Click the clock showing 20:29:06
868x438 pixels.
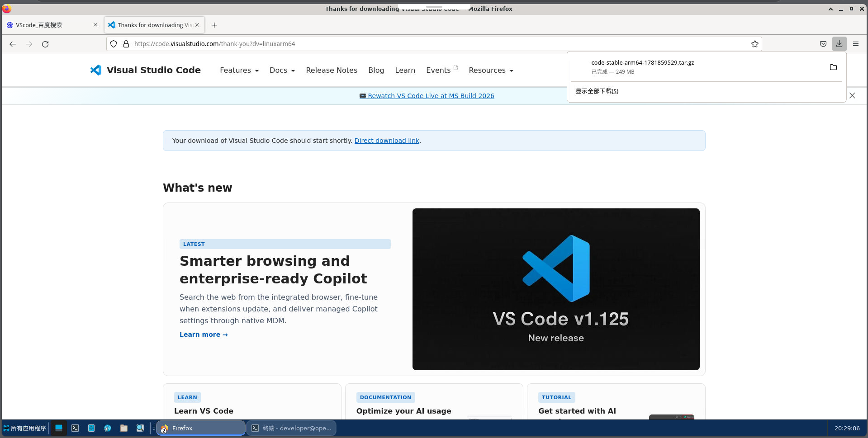847,428
